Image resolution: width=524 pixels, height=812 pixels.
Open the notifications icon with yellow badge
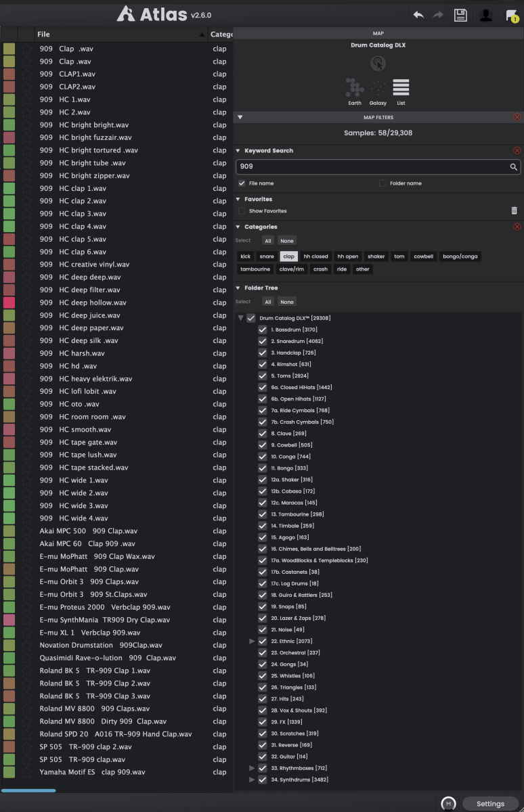click(512, 16)
